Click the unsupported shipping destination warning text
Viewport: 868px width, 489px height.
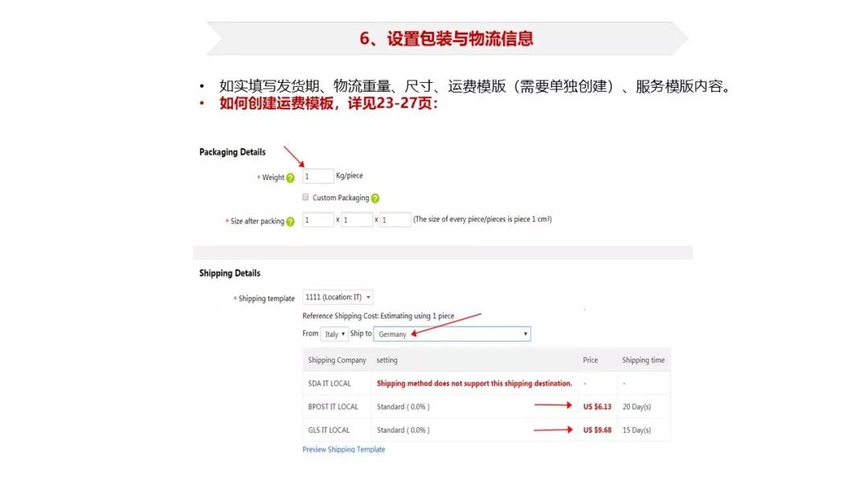[x=474, y=383]
